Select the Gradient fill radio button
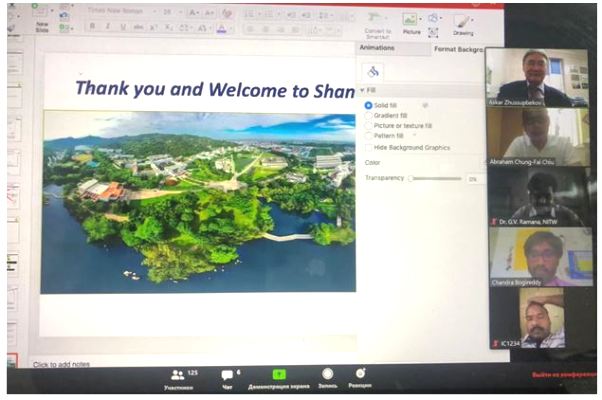Image resolution: width=602 pixels, height=400 pixels. tap(368, 115)
